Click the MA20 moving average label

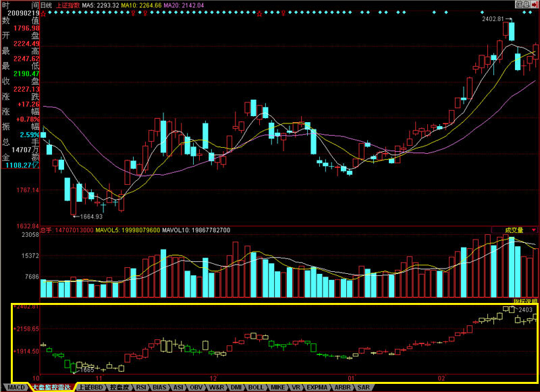190,4
